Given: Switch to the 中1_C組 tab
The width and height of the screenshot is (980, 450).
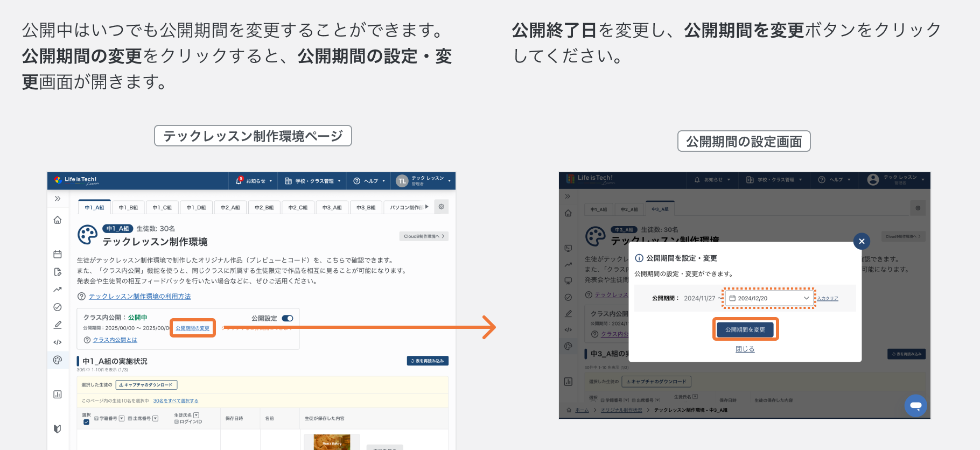Looking at the screenshot, I should [162, 207].
